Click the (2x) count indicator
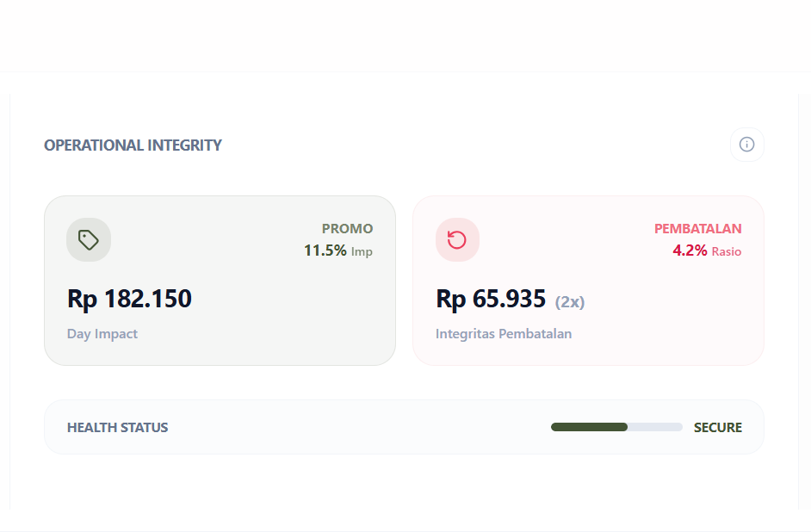 570,302
